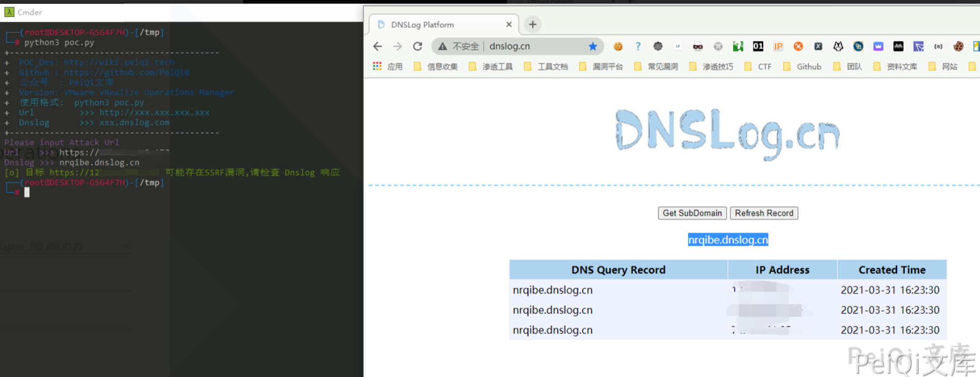
Task: Open the 信息收集 bookmark folder
Action: click(x=436, y=66)
